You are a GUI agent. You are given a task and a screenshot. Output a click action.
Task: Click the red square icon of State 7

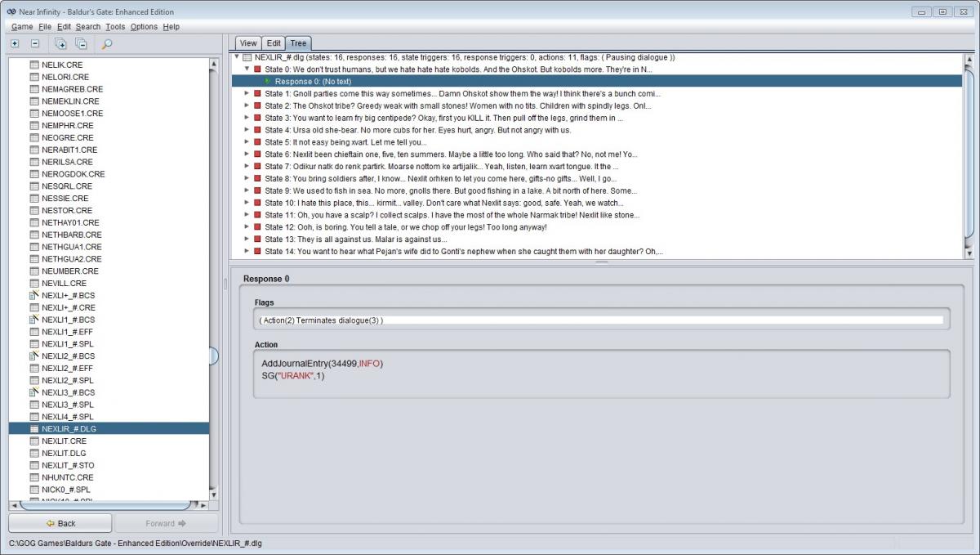pyautogui.click(x=257, y=167)
